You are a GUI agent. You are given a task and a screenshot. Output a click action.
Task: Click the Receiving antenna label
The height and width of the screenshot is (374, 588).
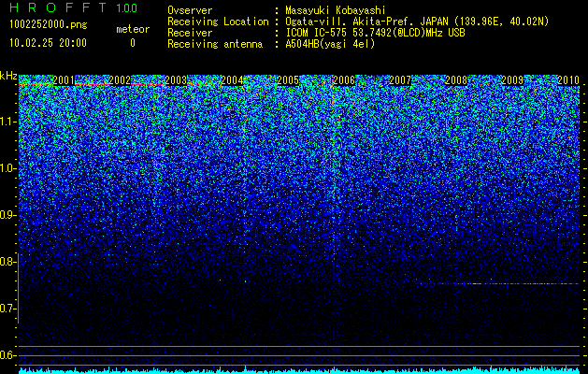pos(215,44)
